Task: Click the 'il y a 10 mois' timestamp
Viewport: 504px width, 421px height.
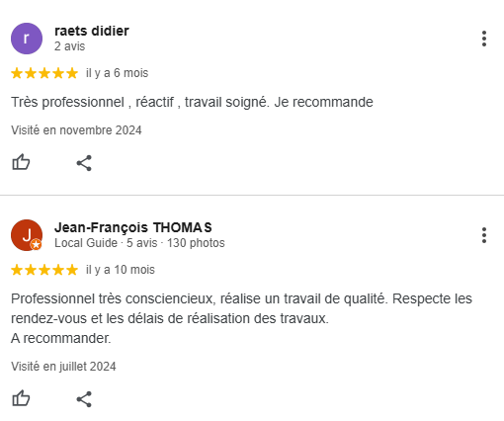Action: click(x=121, y=270)
